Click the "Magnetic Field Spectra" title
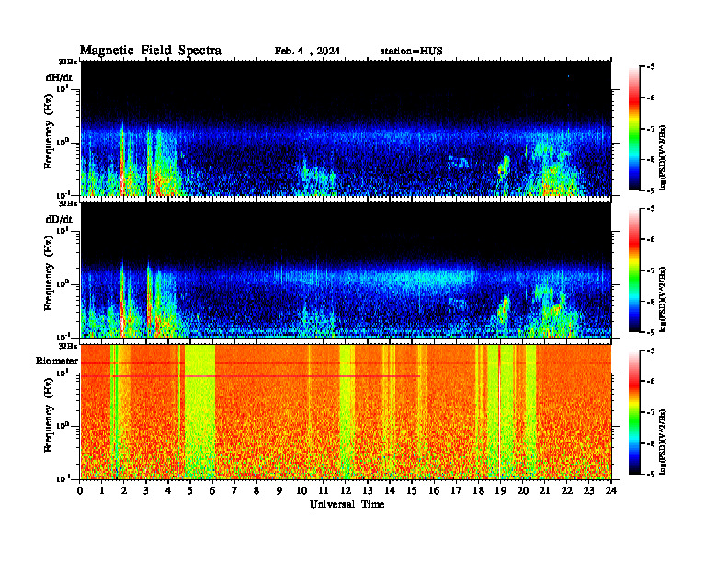The width and height of the screenshot is (728, 563). click(151, 51)
